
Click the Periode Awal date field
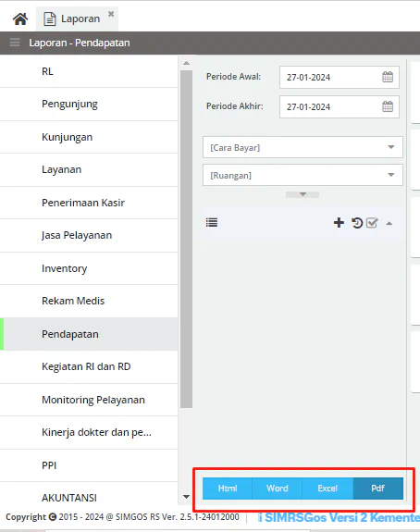(340, 78)
